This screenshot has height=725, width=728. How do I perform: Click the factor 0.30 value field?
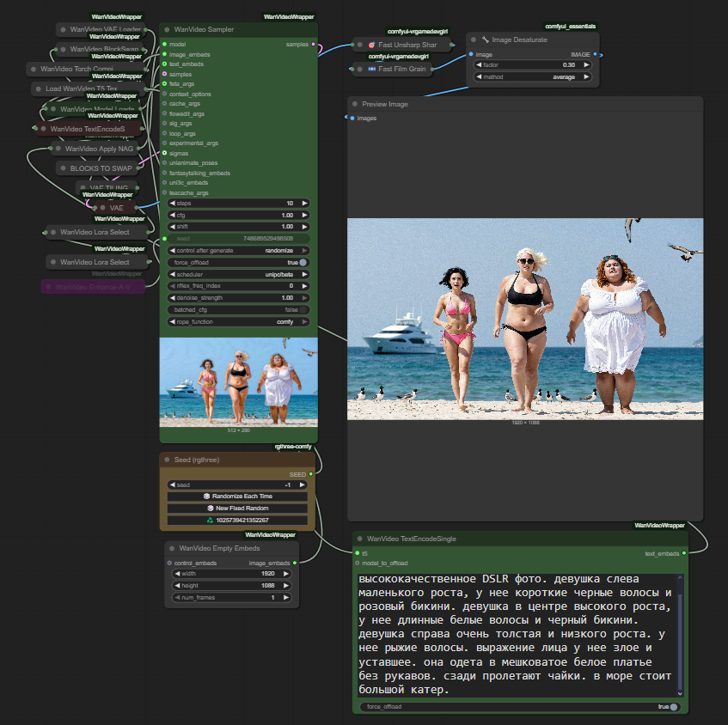coord(533,65)
